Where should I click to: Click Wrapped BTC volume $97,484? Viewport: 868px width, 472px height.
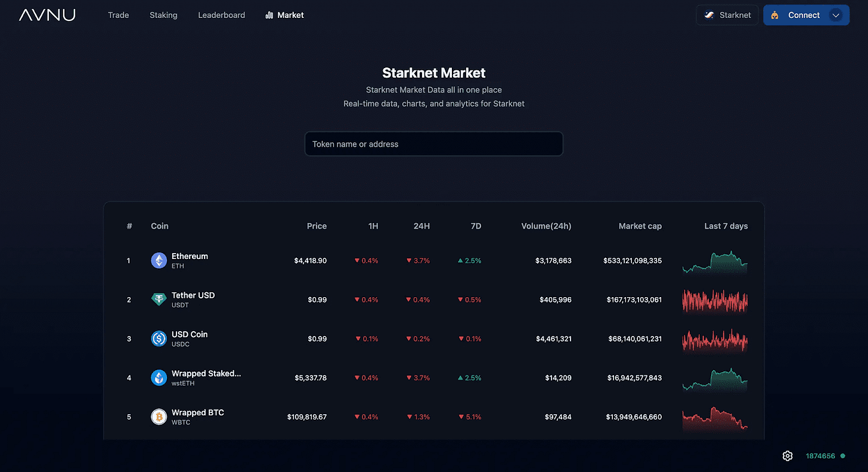(557, 417)
